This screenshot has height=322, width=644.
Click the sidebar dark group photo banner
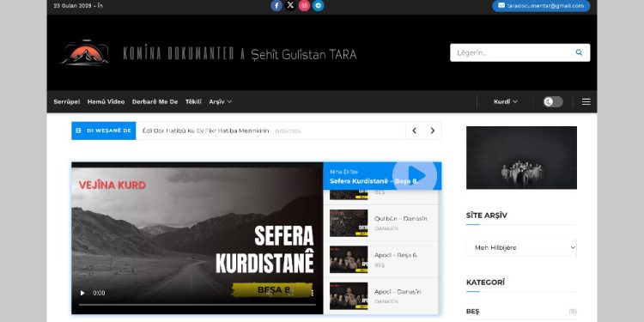[x=521, y=158]
